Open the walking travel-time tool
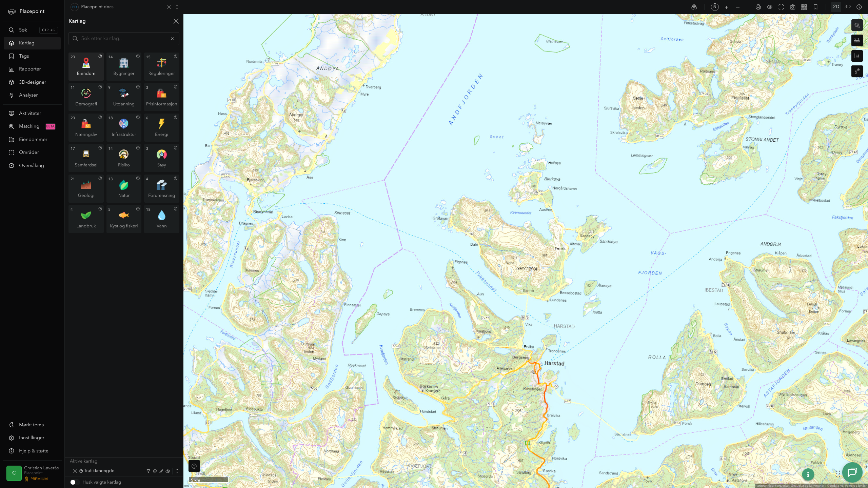868x488 pixels. (857, 71)
